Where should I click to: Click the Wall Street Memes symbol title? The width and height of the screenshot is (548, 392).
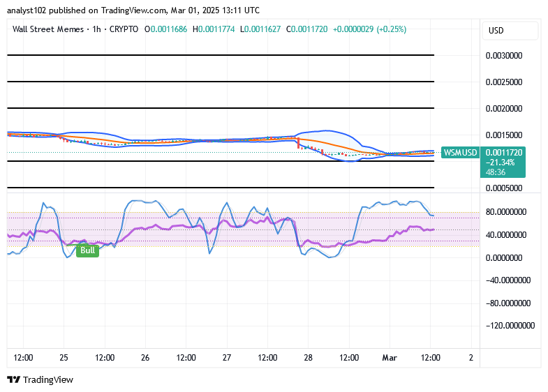point(48,29)
